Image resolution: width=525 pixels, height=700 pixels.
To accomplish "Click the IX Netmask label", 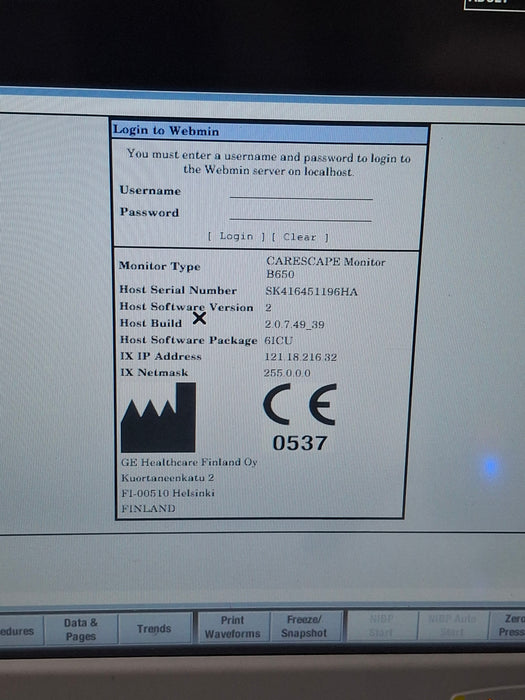I will [x=154, y=372].
